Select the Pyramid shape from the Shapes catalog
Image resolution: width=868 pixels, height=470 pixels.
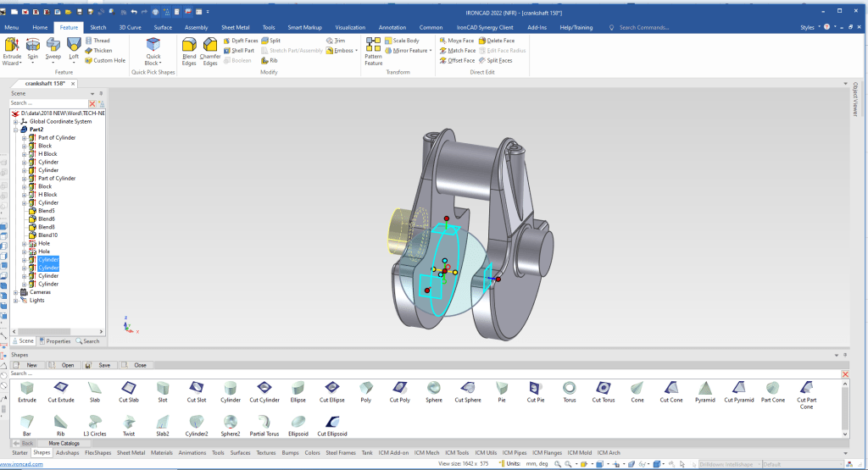pyautogui.click(x=704, y=388)
